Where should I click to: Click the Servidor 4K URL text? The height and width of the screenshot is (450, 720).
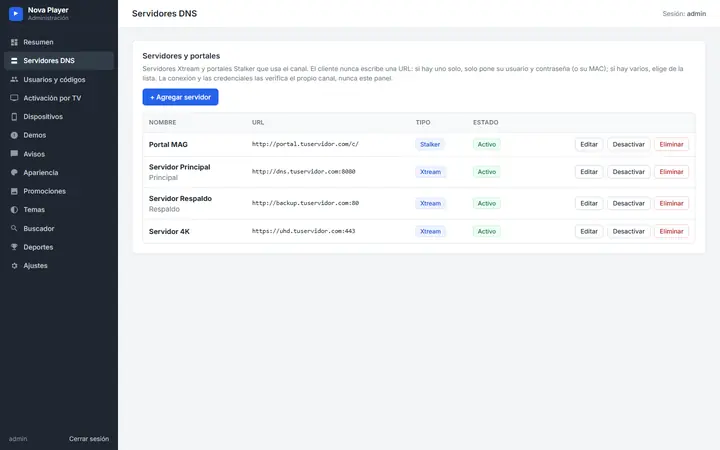pos(304,231)
